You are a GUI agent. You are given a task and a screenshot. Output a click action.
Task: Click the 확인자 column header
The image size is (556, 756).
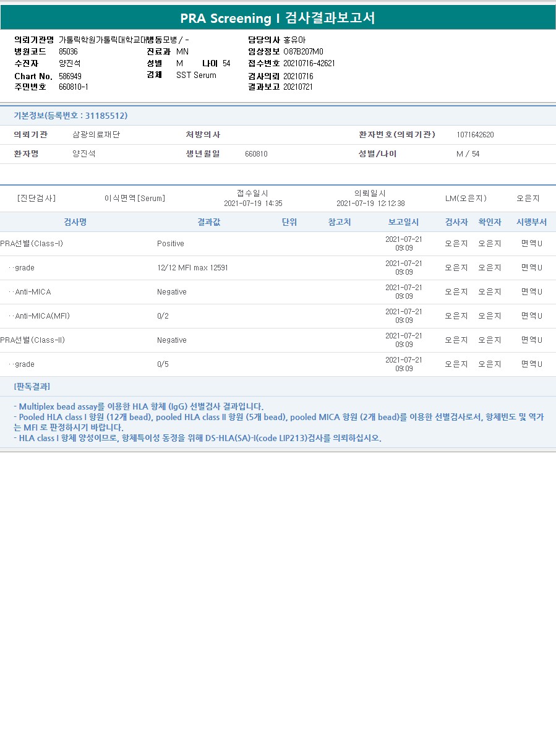pos(490,221)
